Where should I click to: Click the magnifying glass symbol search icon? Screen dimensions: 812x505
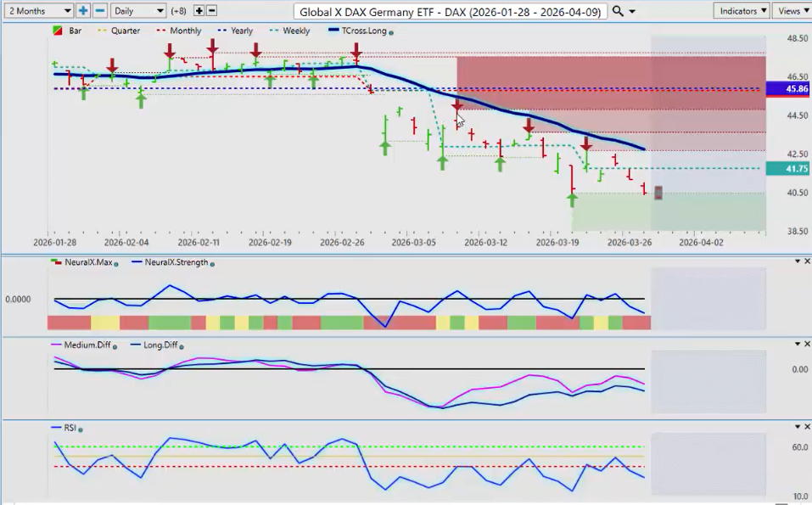tap(618, 11)
